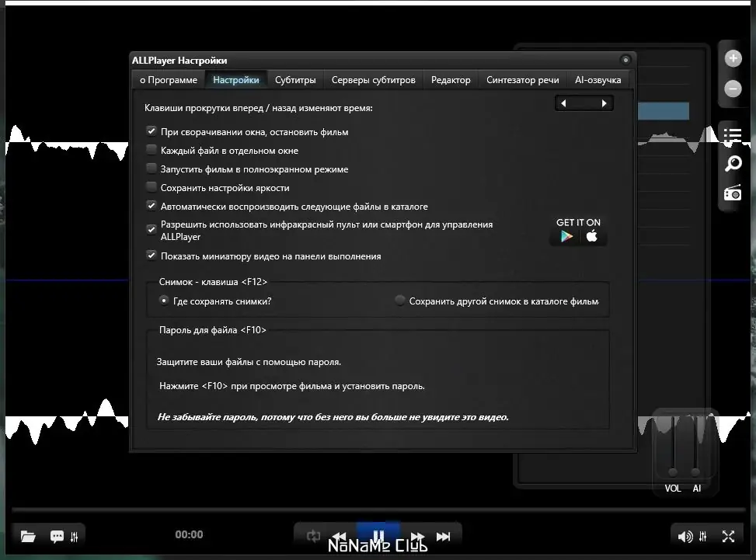
Task: Switch to the 'Редактор' tab
Action: (451, 80)
